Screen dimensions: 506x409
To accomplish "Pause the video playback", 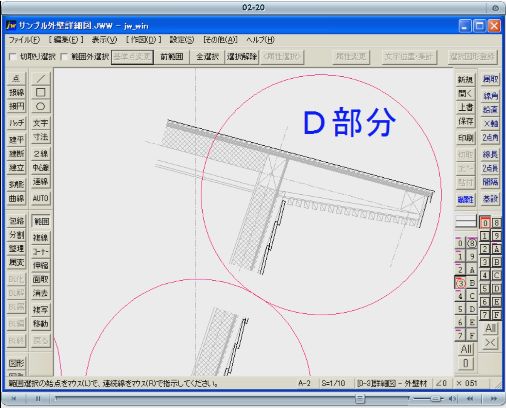I will pyautogui.click(x=38, y=398).
